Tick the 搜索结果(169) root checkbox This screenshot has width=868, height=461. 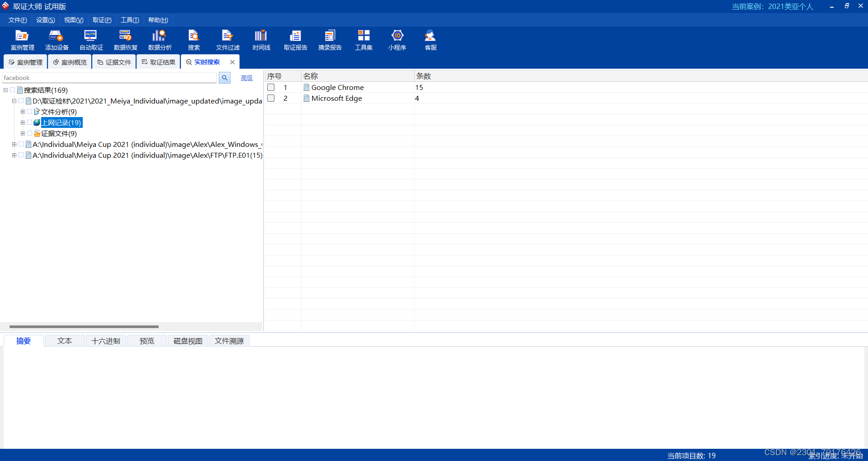click(x=13, y=90)
